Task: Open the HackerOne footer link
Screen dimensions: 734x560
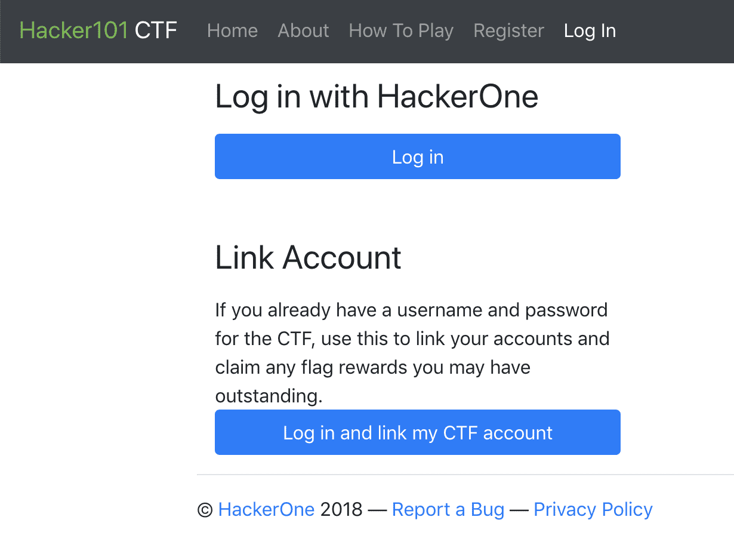Action: (266, 509)
